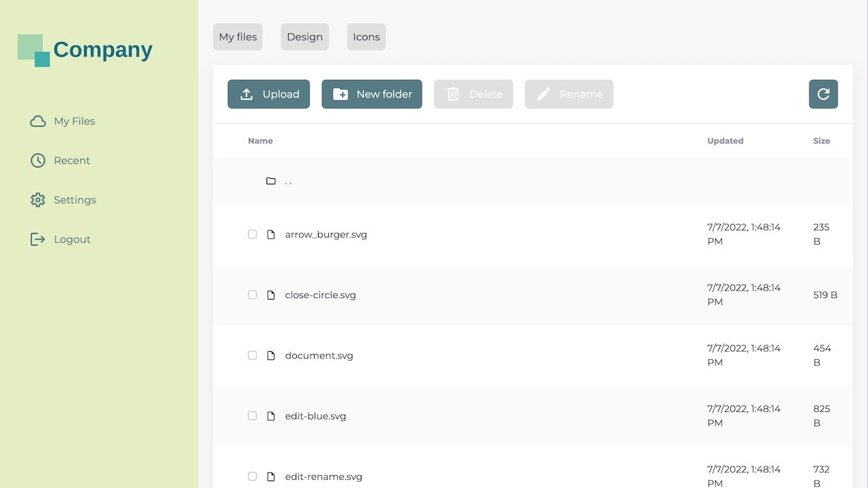
Task: Click the Updated column header
Action: (726, 141)
